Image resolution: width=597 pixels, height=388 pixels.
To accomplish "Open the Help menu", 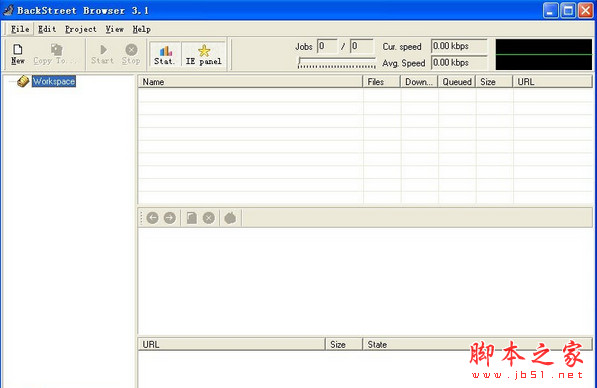I will pos(142,29).
